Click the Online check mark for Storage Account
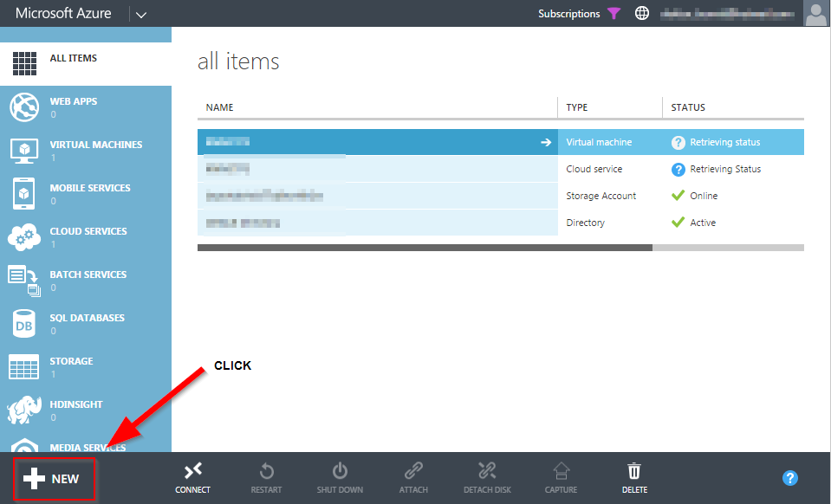This screenshot has width=831, height=504. point(678,196)
